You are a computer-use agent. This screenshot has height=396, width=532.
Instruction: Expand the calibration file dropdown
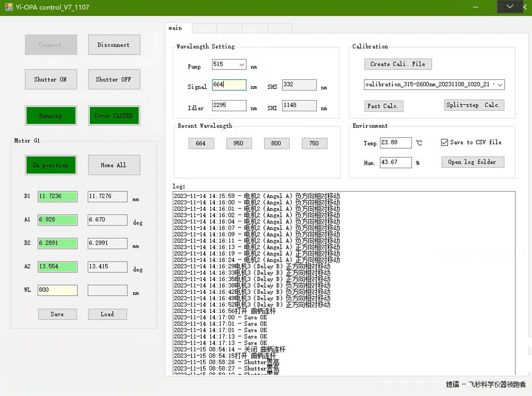pos(500,85)
